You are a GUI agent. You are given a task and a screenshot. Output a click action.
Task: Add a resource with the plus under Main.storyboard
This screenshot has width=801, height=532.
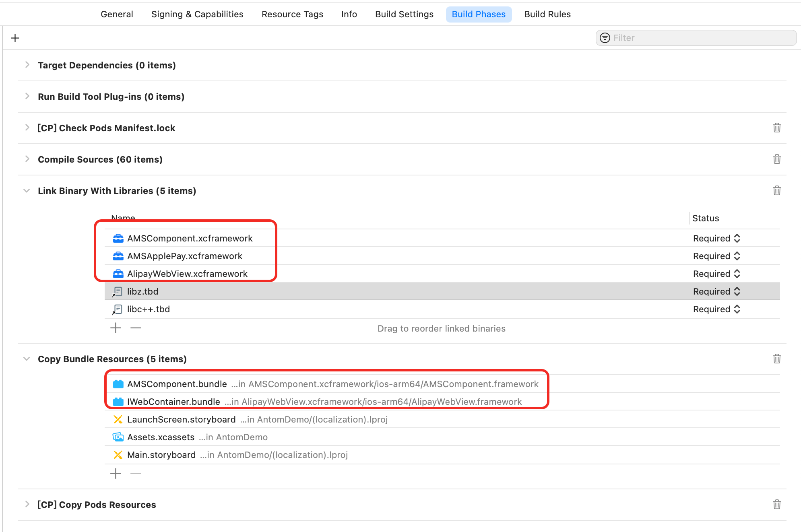(x=116, y=474)
